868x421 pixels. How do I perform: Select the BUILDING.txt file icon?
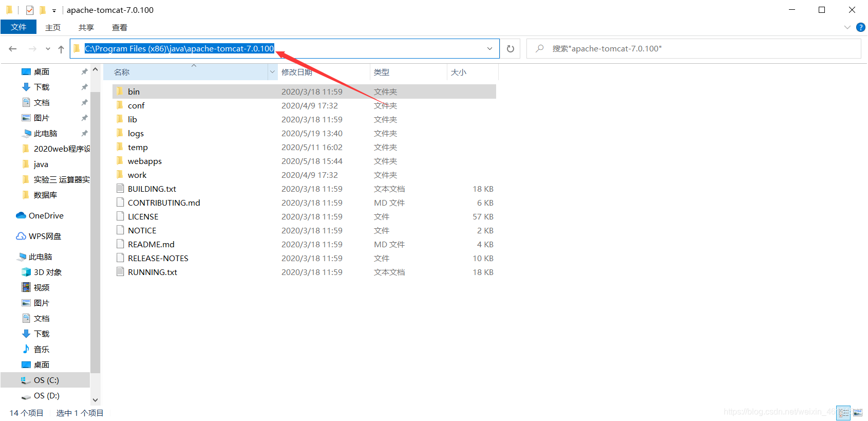[x=120, y=188]
